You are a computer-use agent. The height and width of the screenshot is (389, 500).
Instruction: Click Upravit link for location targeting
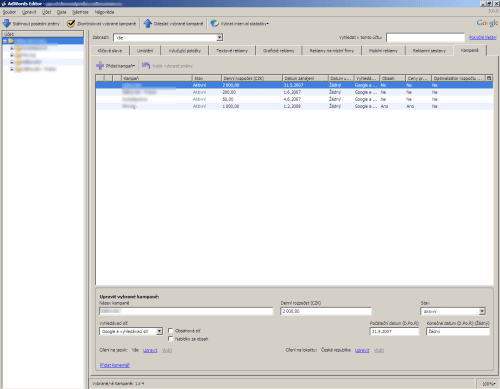[362, 350]
